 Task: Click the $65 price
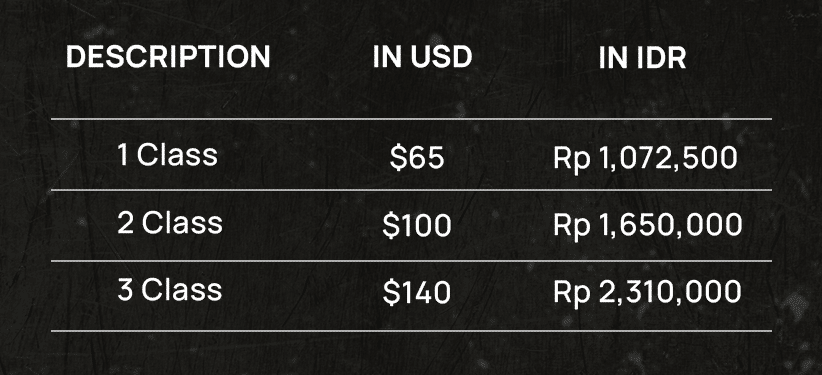(x=417, y=157)
